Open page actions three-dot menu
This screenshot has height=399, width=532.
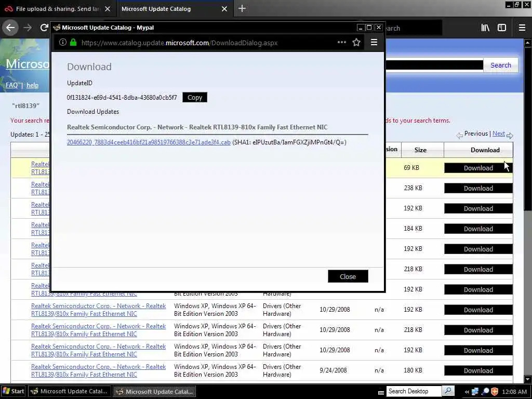(342, 43)
